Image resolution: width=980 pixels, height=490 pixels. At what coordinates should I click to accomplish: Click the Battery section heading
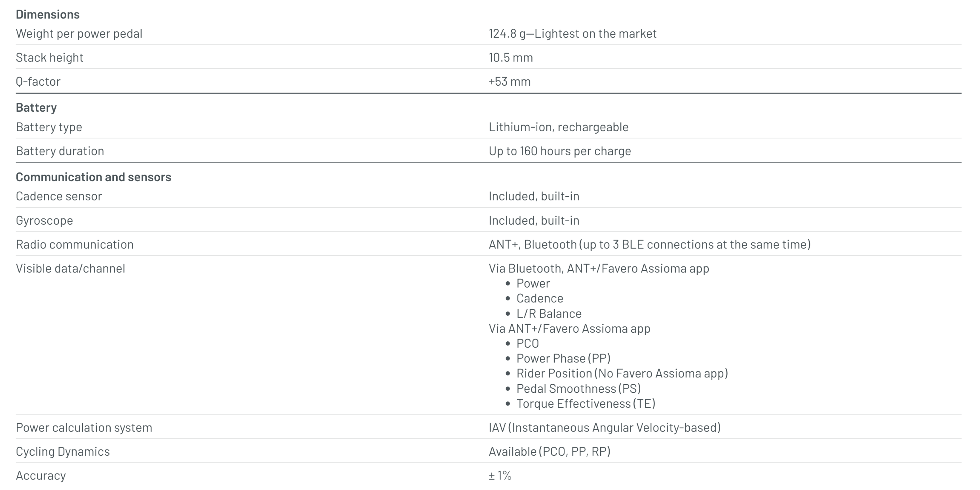tap(36, 108)
